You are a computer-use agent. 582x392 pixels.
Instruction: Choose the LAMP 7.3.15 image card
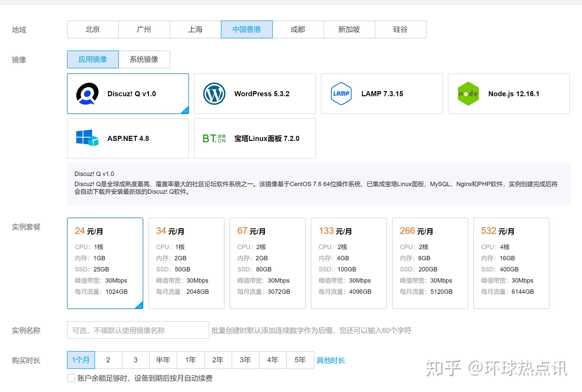pyautogui.click(x=382, y=94)
